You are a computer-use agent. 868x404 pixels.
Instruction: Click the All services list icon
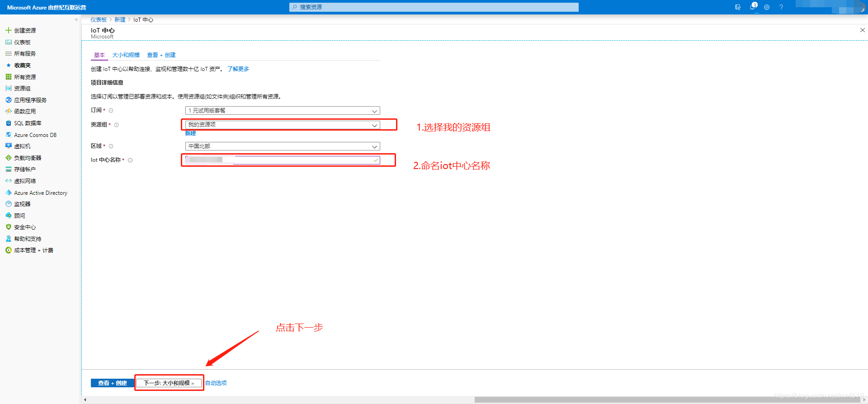(x=8, y=53)
